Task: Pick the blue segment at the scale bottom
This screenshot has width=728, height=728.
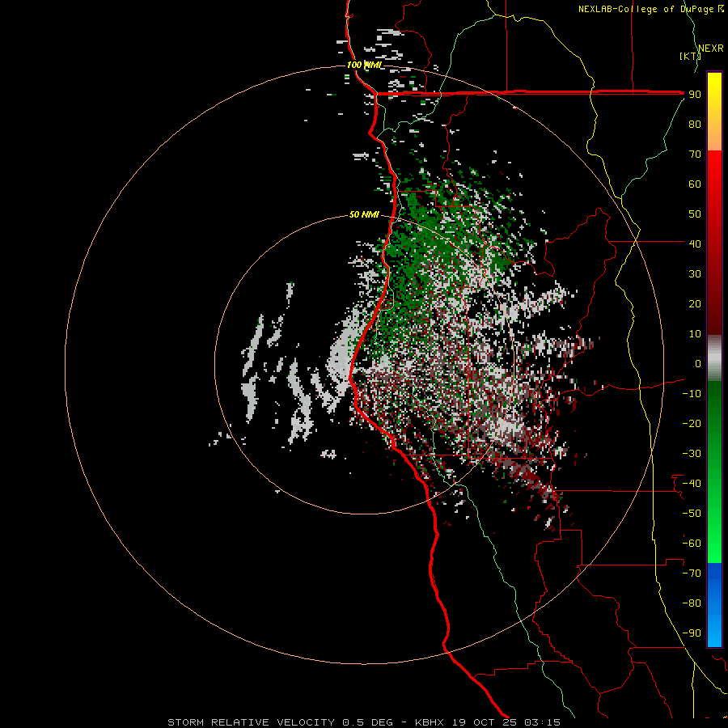Action: pyautogui.click(x=714, y=605)
